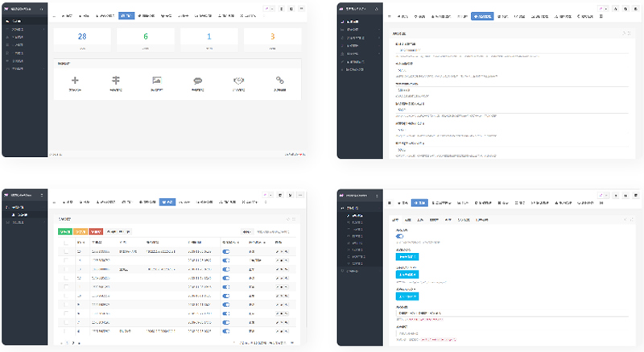Click the picture icon in the dashboard shortcuts
644x352 pixels.
pos(157,81)
